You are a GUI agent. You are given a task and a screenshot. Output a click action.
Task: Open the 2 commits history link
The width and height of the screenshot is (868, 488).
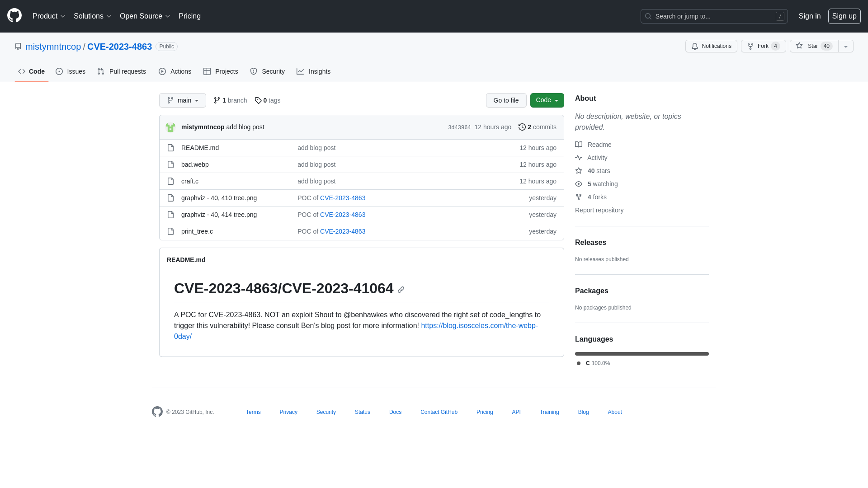click(538, 127)
